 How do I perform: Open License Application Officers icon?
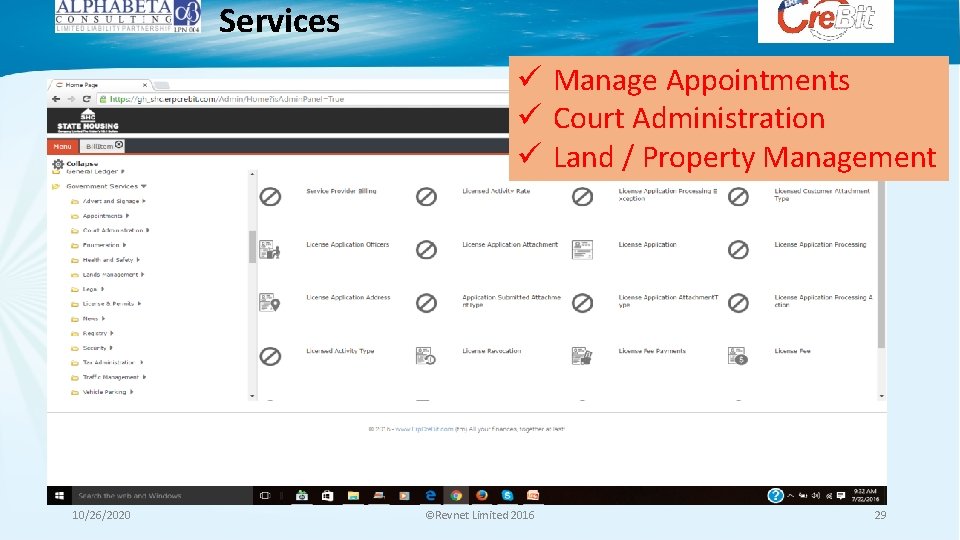click(270, 249)
